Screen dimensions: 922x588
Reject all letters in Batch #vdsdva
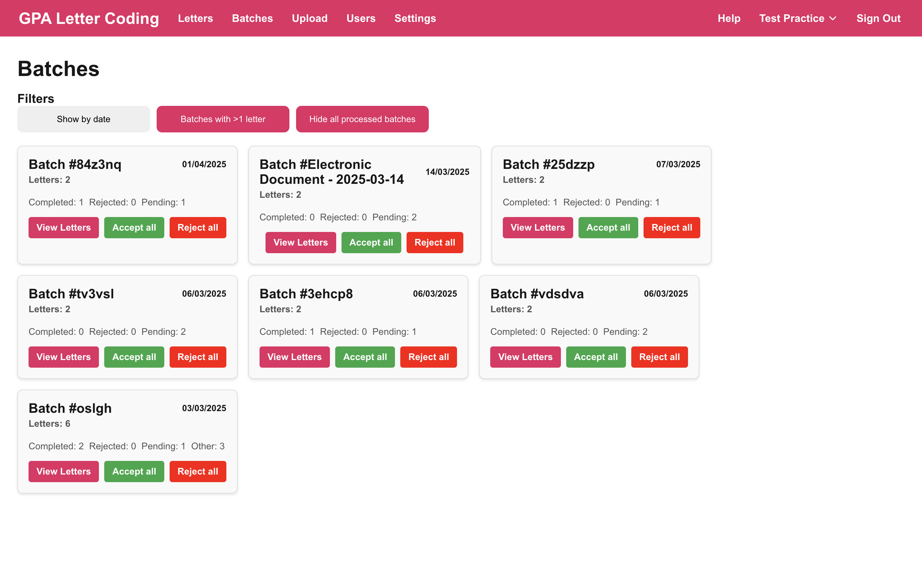(659, 357)
